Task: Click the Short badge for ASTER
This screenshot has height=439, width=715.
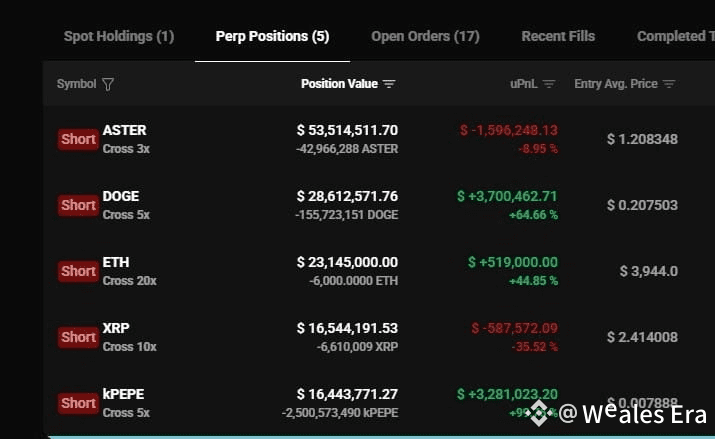Action: pos(78,139)
